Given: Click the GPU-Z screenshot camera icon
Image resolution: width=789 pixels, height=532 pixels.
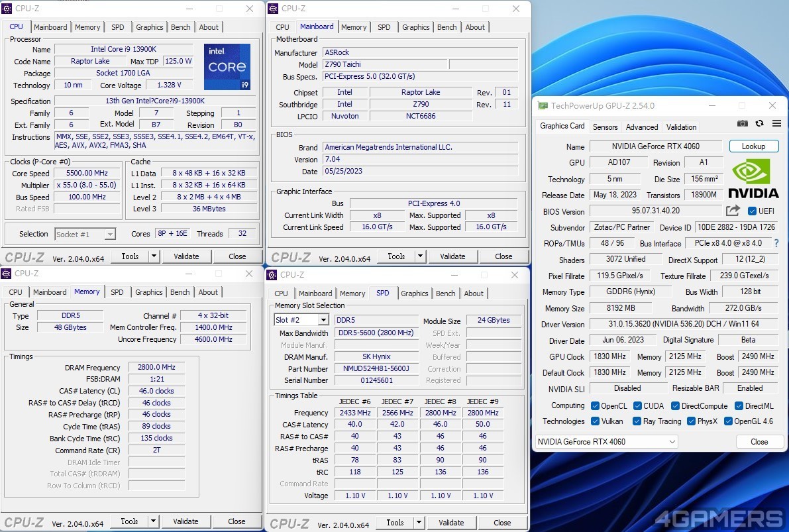Looking at the screenshot, I should (x=742, y=124).
